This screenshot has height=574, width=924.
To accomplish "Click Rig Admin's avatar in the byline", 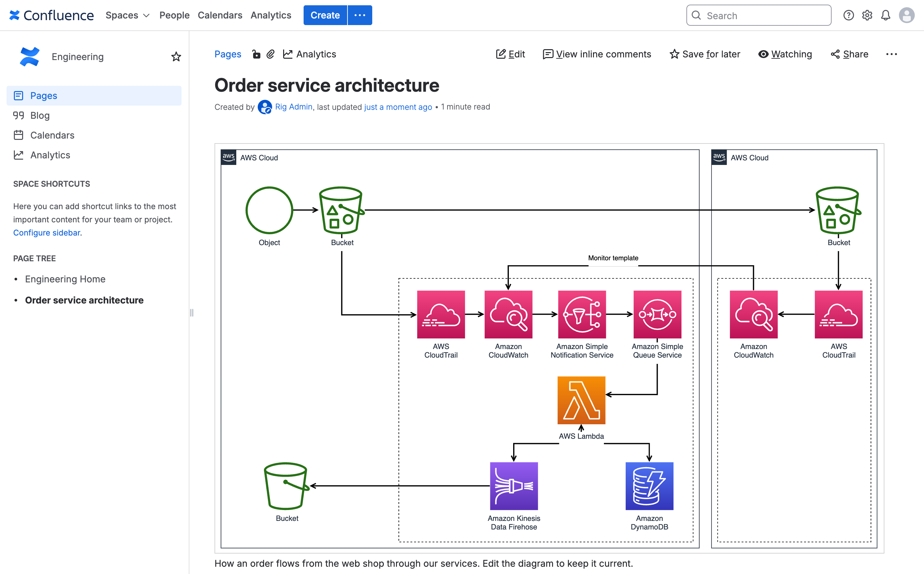I will coord(265,107).
